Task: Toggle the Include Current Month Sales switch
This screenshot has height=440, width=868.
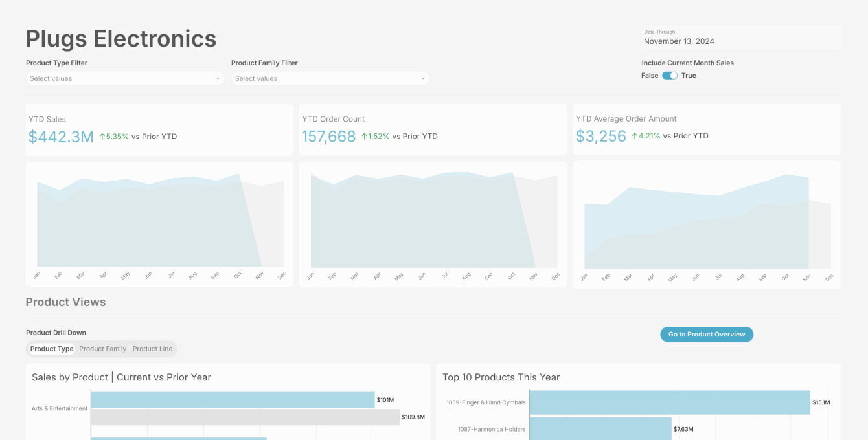Action: (x=670, y=76)
